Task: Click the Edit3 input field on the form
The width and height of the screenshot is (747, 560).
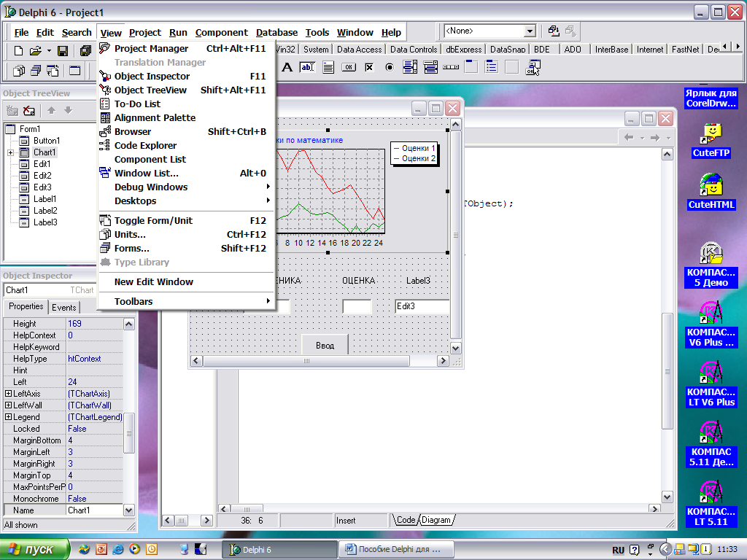Action: (422, 306)
